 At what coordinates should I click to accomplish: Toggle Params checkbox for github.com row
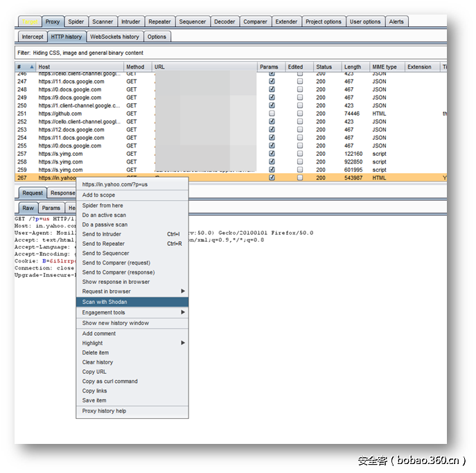(272, 114)
